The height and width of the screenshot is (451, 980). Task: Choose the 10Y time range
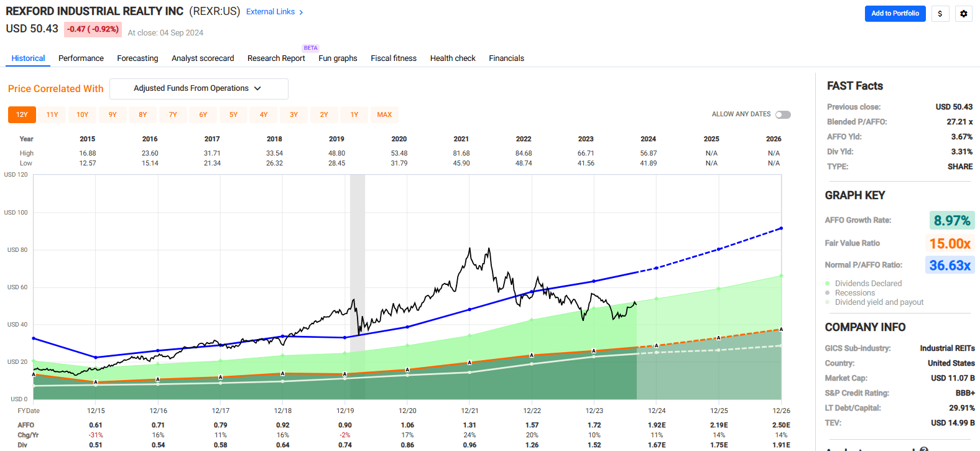82,114
